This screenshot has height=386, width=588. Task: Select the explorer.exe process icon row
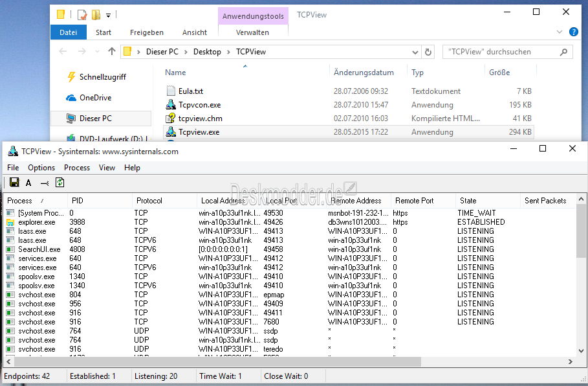pos(10,222)
